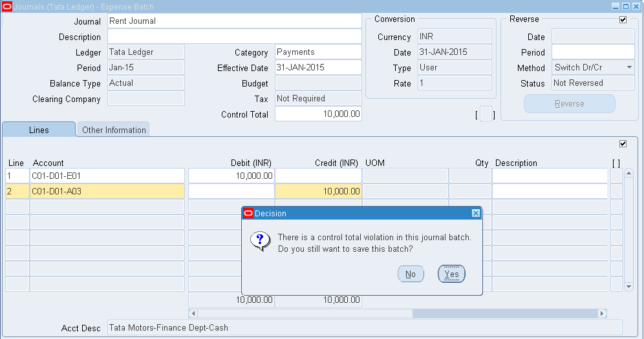Image resolution: width=644 pixels, height=339 pixels.
Task: Close the Decision dialog with the X
Action: click(x=476, y=213)
